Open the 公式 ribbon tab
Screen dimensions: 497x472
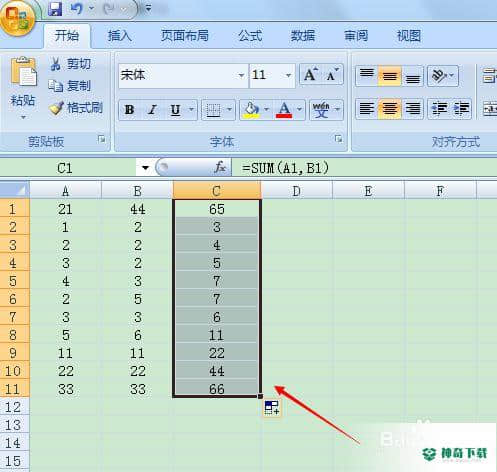click(x=250, y=36)
